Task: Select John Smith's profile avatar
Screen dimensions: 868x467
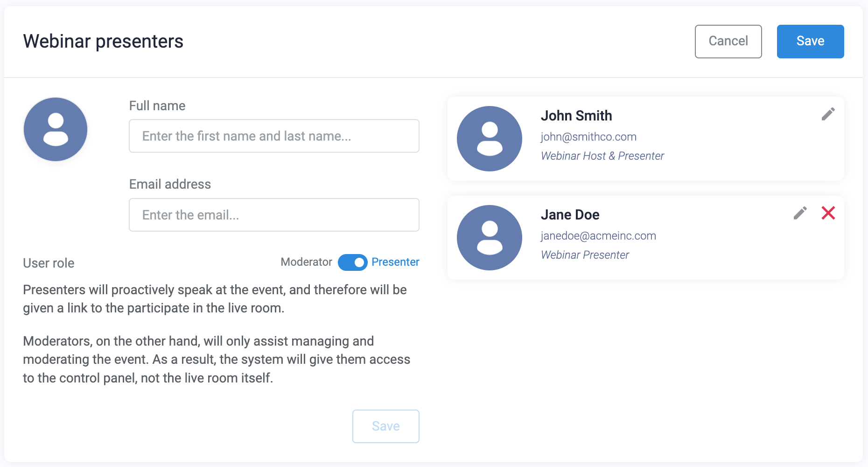Action: pos(489,138)
